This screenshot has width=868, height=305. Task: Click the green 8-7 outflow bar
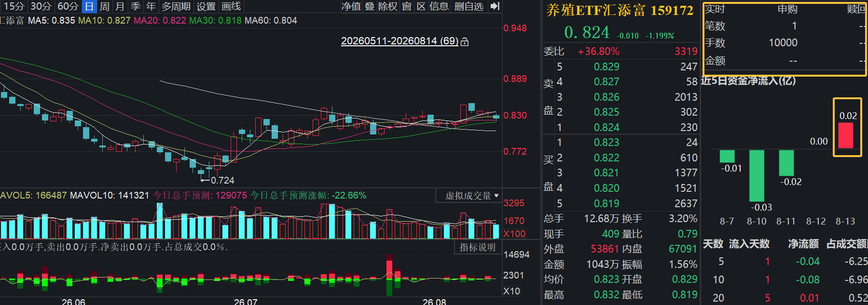pos(727,156)
